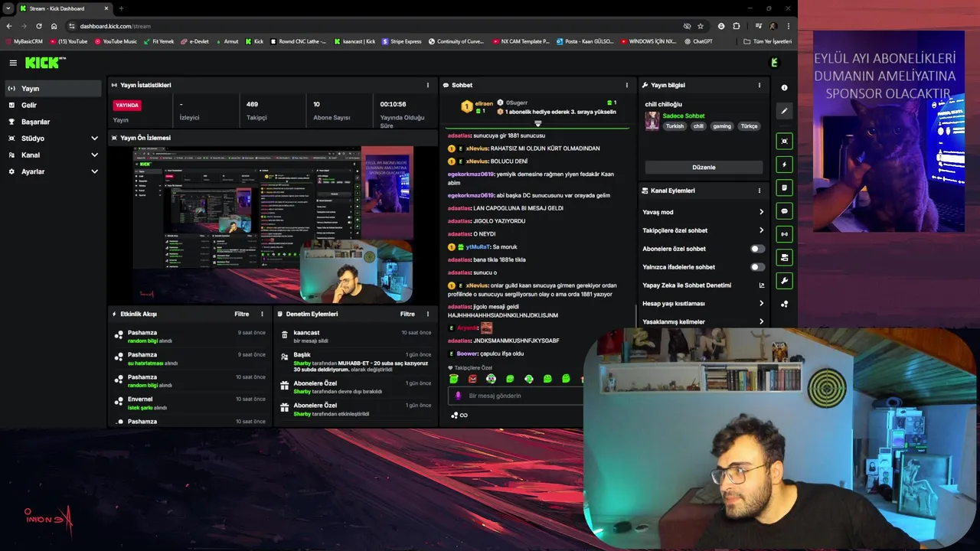This screenshot has height=551, width=980.
Task: Click the Turkish tag chip
Action: click(x=675, y=126)
